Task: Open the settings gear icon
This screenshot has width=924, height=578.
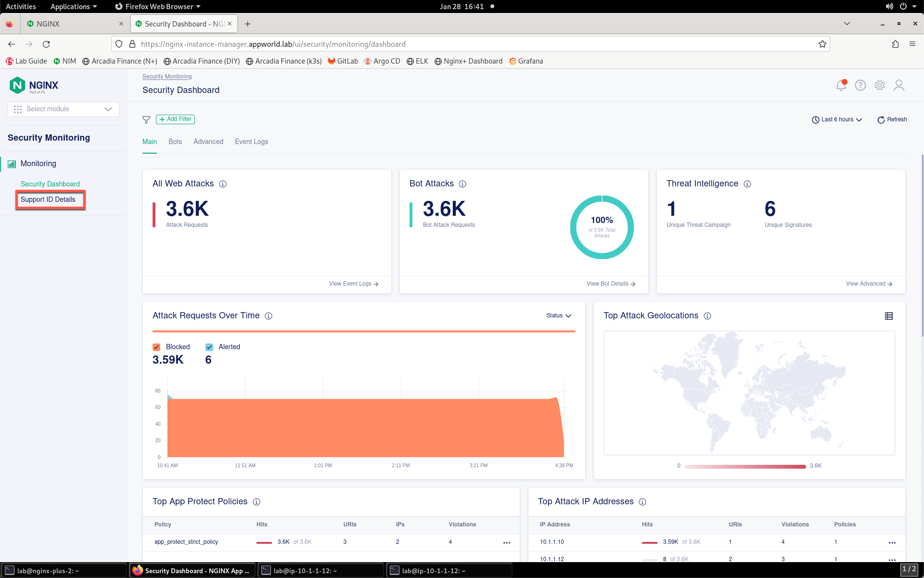Action: (x=880, y=85)
